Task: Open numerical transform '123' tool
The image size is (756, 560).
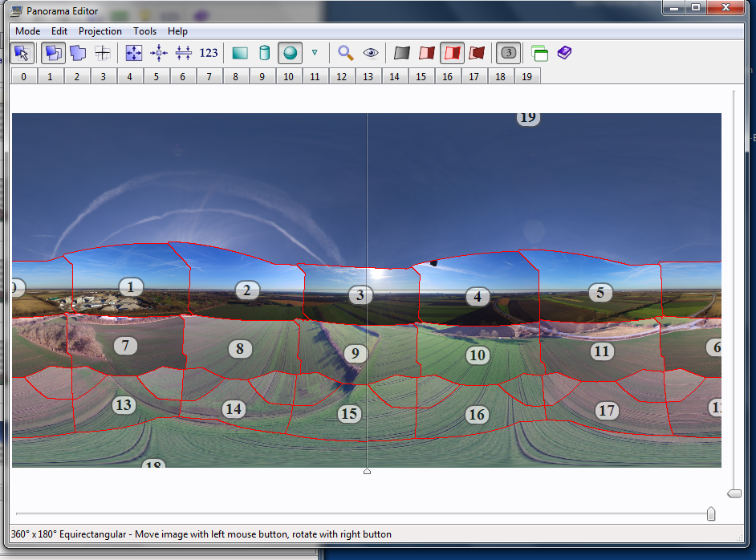Action: pos(209,53)
